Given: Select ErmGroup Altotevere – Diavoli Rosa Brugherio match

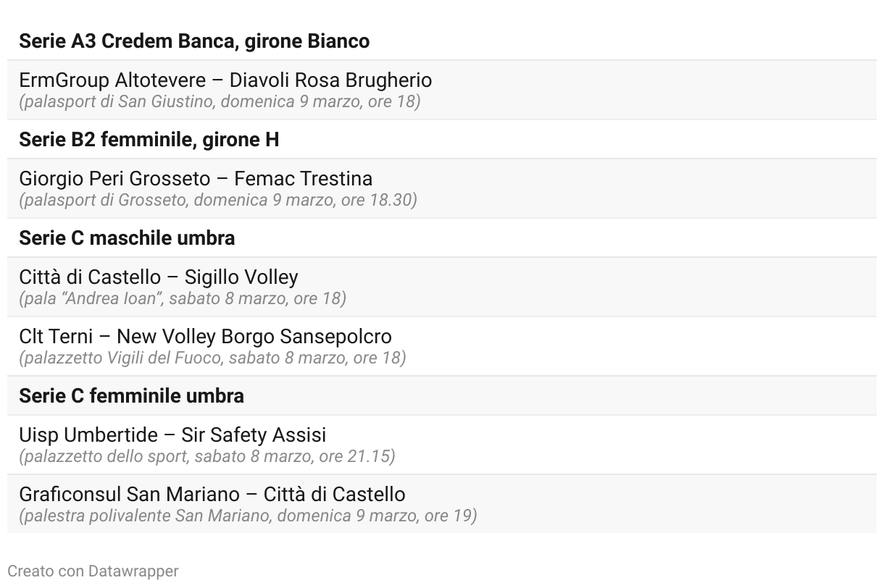Looking at the screenshot, I should [442, 90].
